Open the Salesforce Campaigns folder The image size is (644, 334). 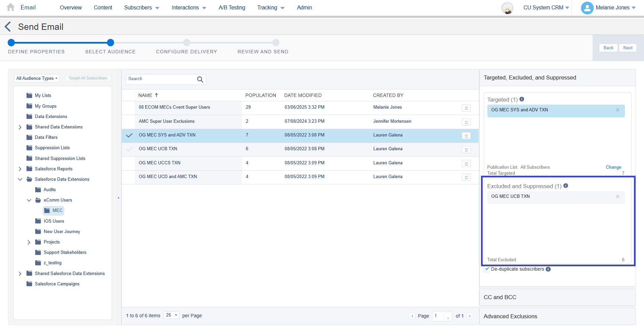click(x=53, y=284)
